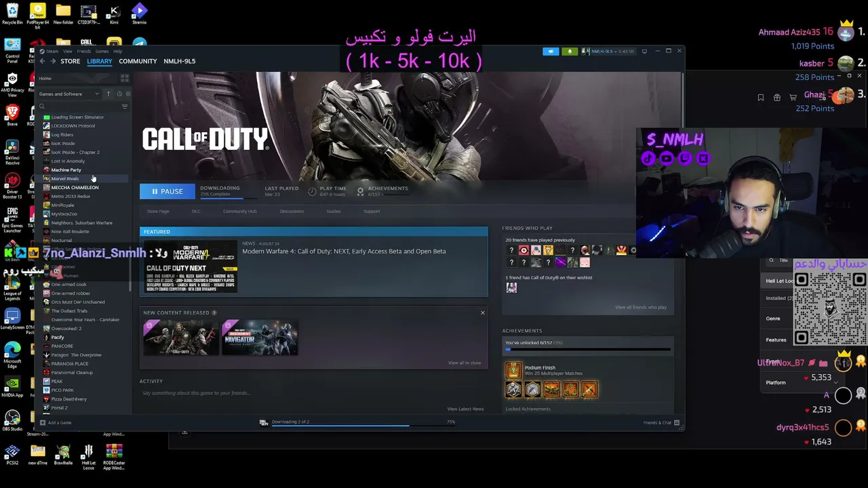The height and width of the screenshot is (488, 868).
Task: Select Portal 2 in the library list
Action: point(59,407)
